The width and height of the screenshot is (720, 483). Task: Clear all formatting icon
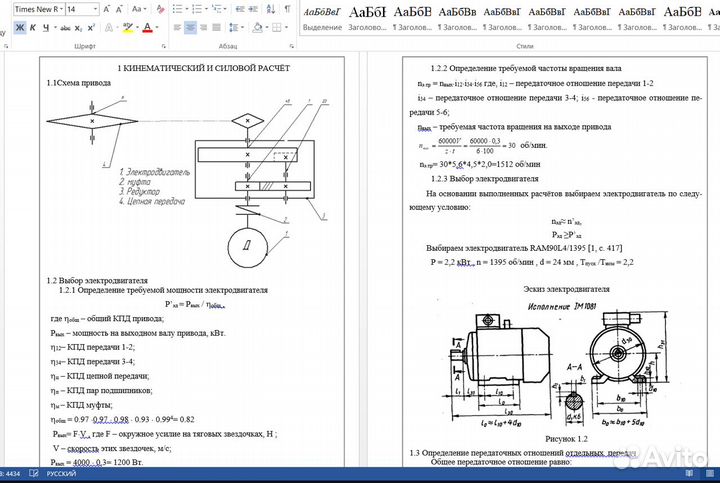coord(160,8)
